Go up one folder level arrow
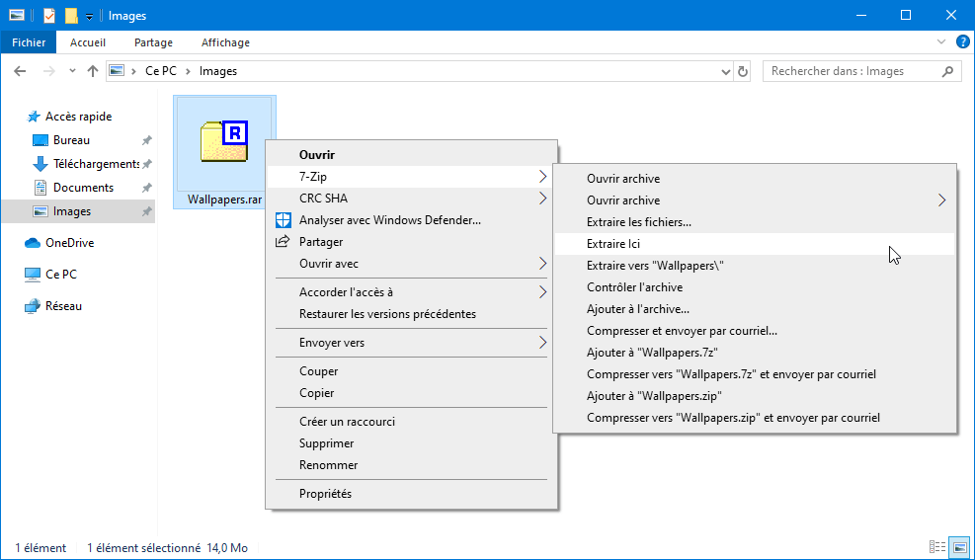The height and width of the screenshot is (560, 975). (x=93, y=71)
